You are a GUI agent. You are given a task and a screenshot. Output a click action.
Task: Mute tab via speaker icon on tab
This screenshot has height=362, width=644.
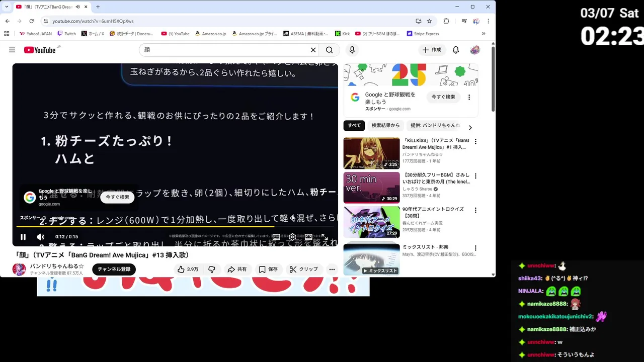77,7
